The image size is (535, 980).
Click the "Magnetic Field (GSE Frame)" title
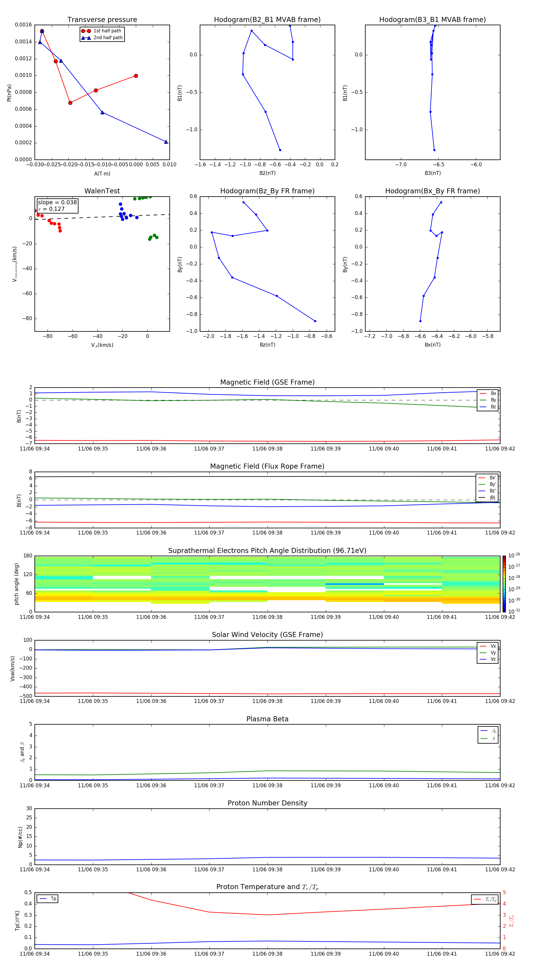(x=267, y=382)
